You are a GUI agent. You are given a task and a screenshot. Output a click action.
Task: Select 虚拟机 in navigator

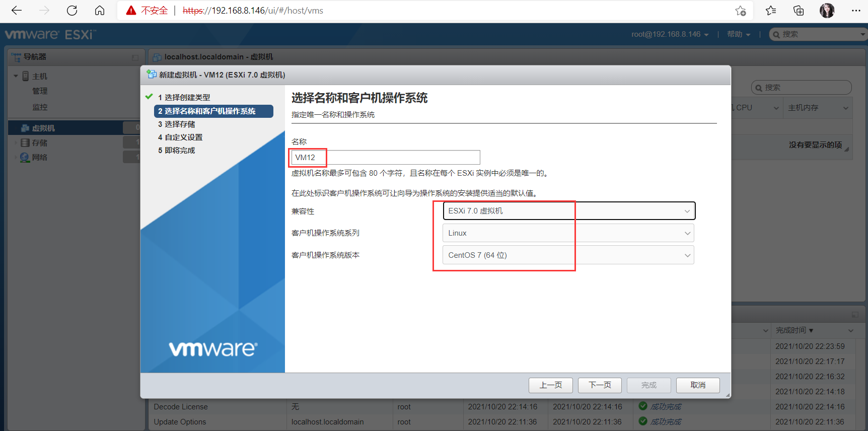[43, 128]
